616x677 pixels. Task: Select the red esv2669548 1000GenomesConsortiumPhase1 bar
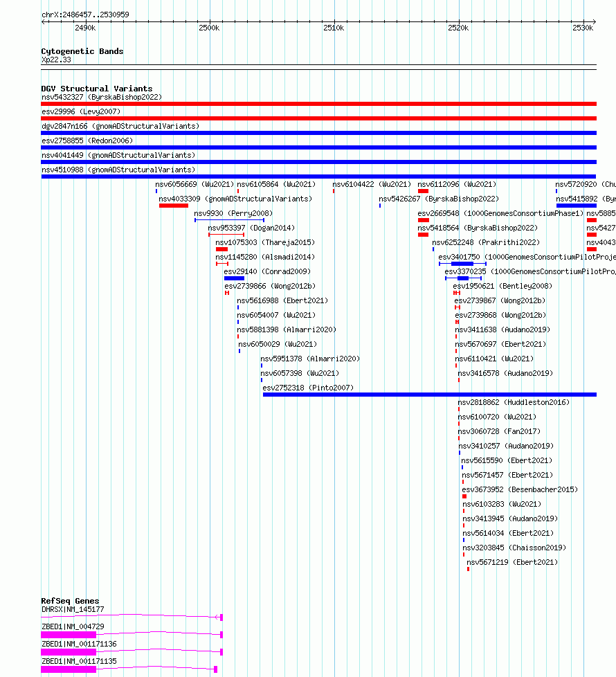423,220
